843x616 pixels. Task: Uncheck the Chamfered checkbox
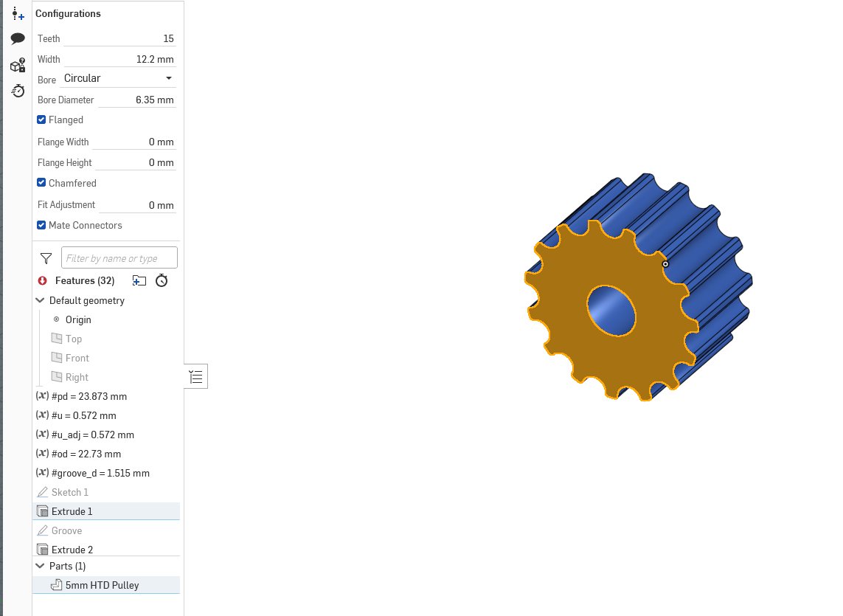41,182
